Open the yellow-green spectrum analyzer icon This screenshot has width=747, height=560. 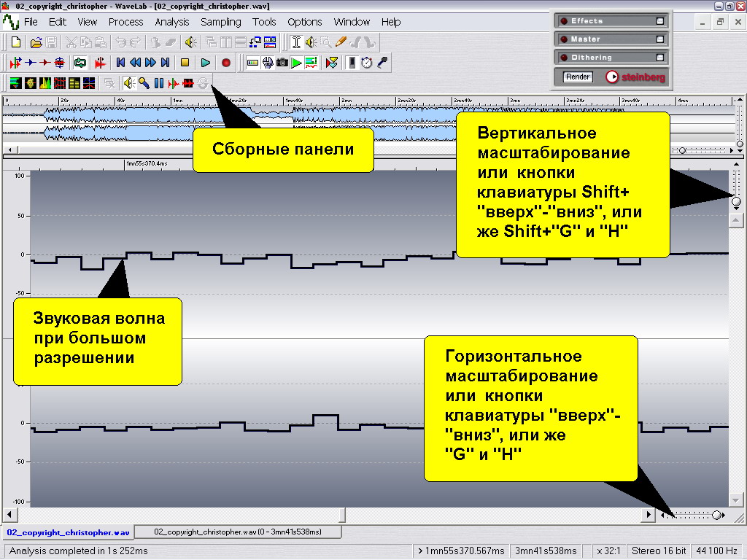[x=44, y=83]
